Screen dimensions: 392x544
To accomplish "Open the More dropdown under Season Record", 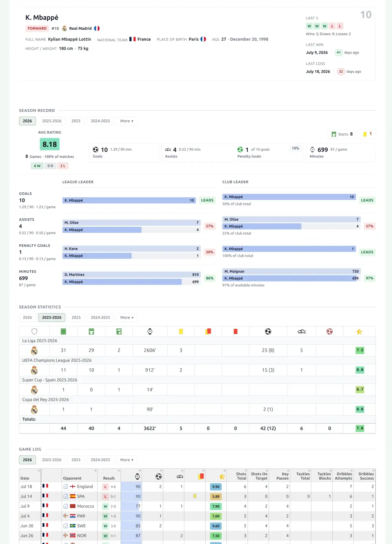I will pos(127,121).
